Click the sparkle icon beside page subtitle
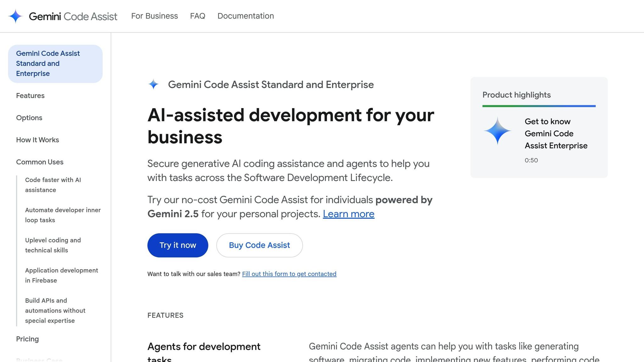The image size is (644, 362). tap(153, 84)
